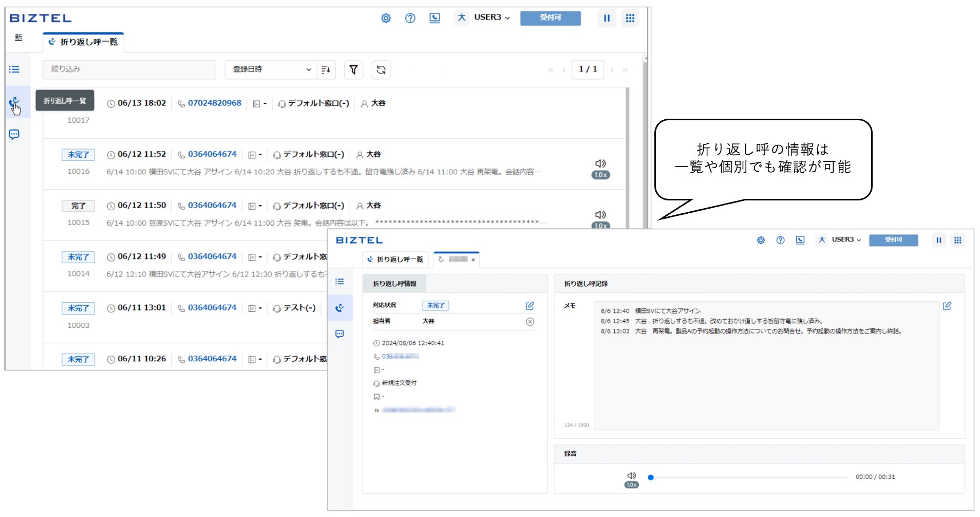Click the 完了 badge on row 10015
This screenshot has width=980, height=517.
click(x=79, y=206)
